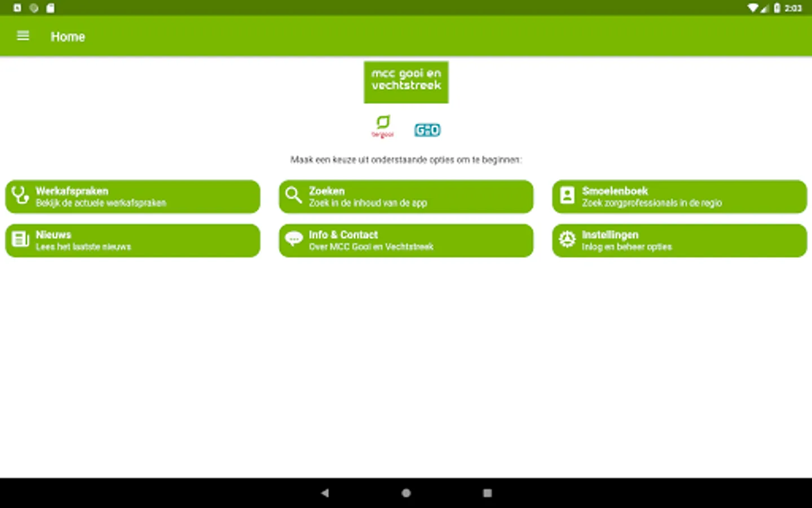The image size is (812, 508).
Task: Tap the Android home circle button
Action: (x=406, y=493)
